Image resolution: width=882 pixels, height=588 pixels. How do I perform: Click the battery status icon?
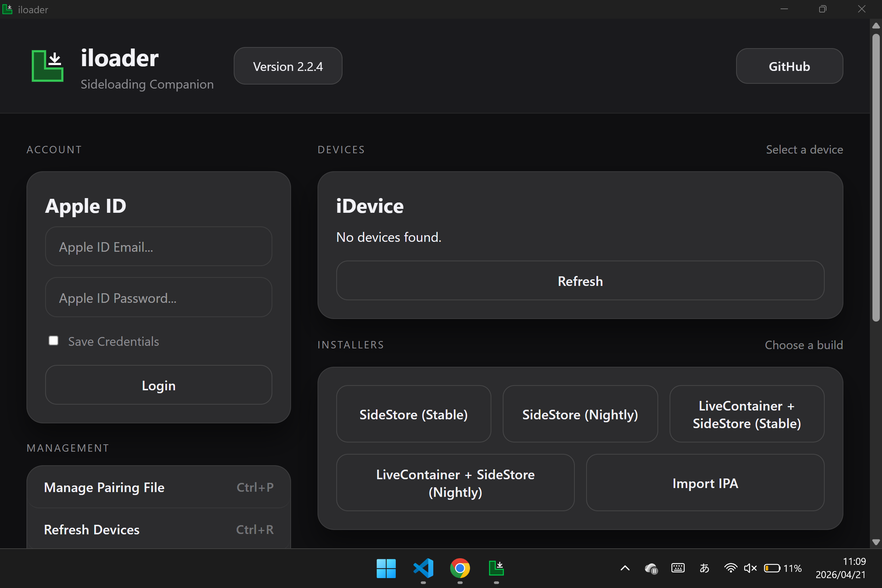click(x=772, y=569)
